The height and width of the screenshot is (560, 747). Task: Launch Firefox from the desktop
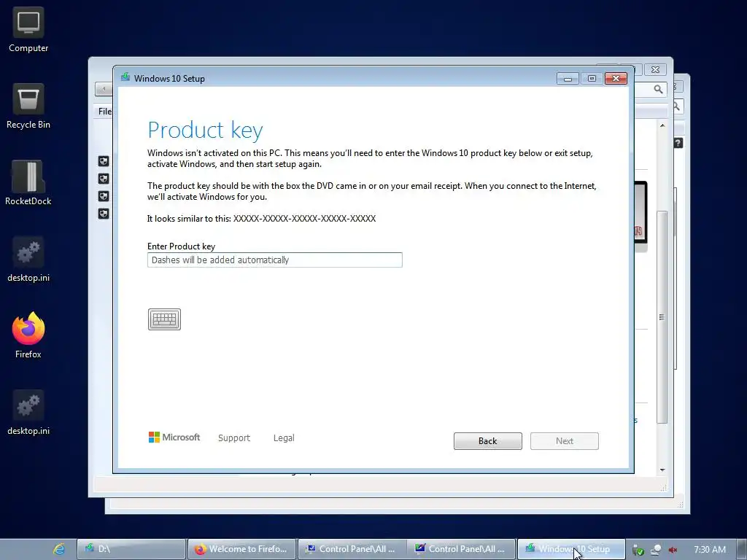coord(28,335)
